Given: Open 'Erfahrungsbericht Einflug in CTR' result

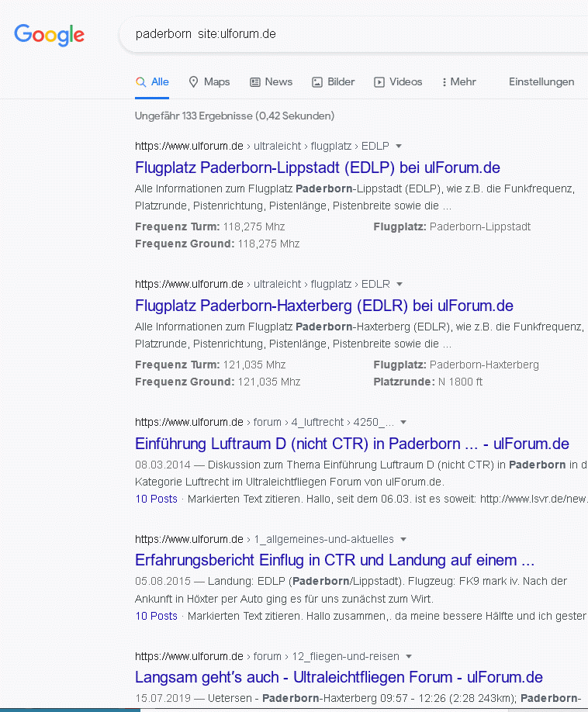Looking at the screenshot, I should point(334,560).
